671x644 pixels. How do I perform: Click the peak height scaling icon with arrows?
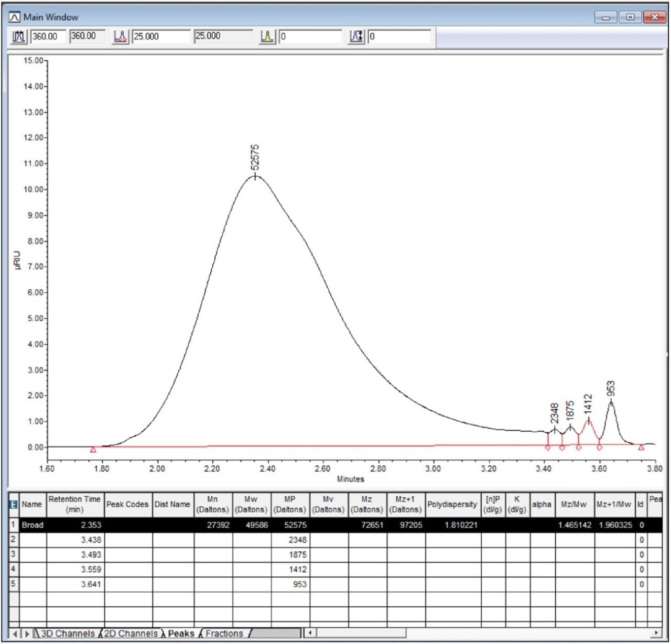click(357, 37)
